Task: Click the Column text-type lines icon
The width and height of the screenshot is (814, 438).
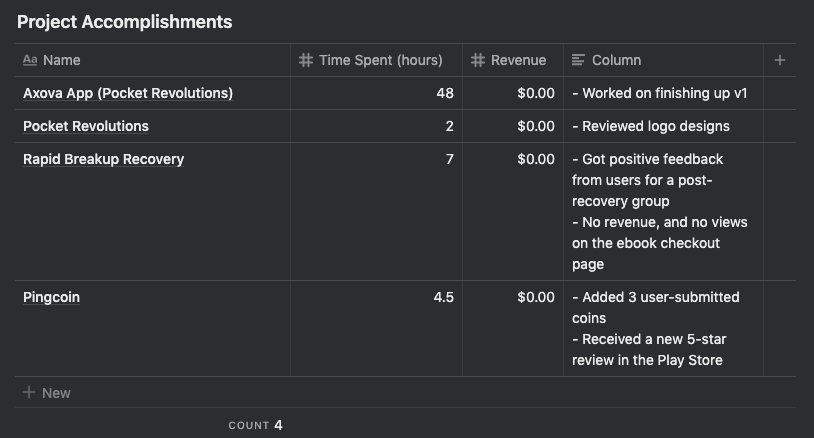Action: [578, 60]
